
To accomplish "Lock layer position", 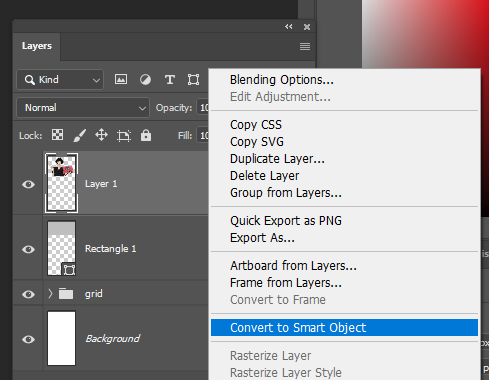I will (101, 135).
